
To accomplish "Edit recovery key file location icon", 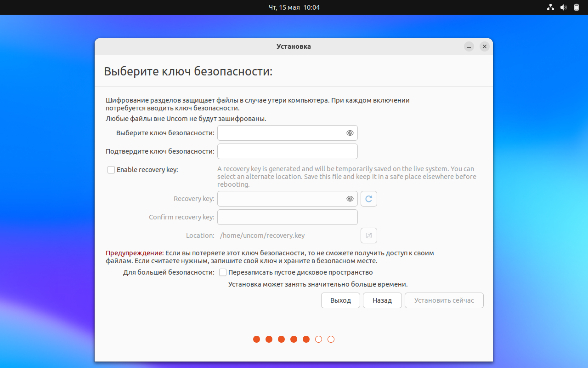I will click(369, 236).
